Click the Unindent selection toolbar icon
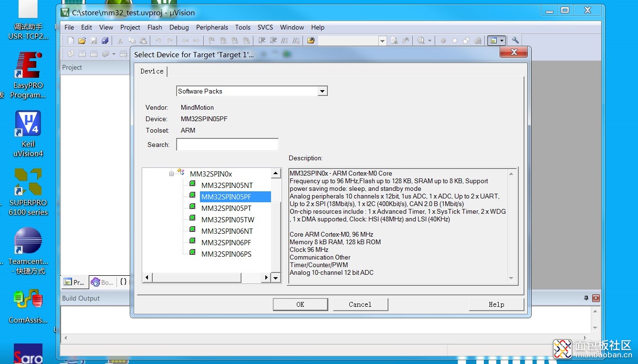Viewport: 638px width, 364px height. 273,41
